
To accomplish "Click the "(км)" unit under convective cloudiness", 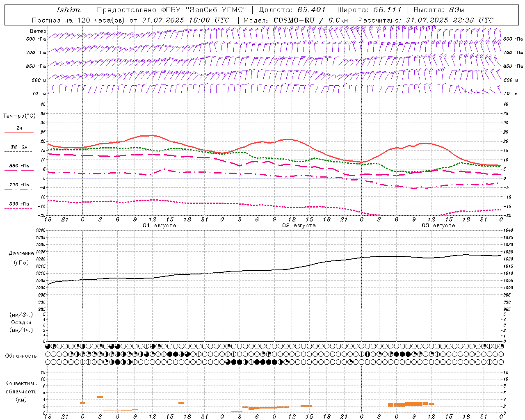I will click(x=21, y=399).
